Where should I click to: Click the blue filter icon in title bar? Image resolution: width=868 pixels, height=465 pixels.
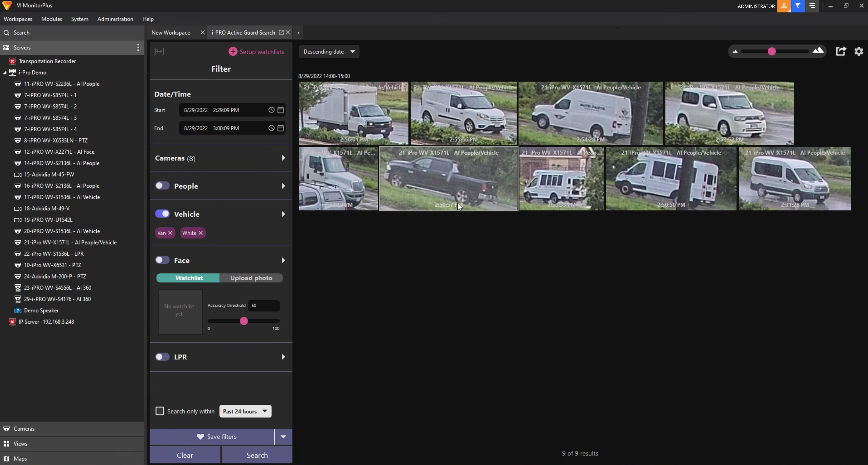click(x=798, y=6)
